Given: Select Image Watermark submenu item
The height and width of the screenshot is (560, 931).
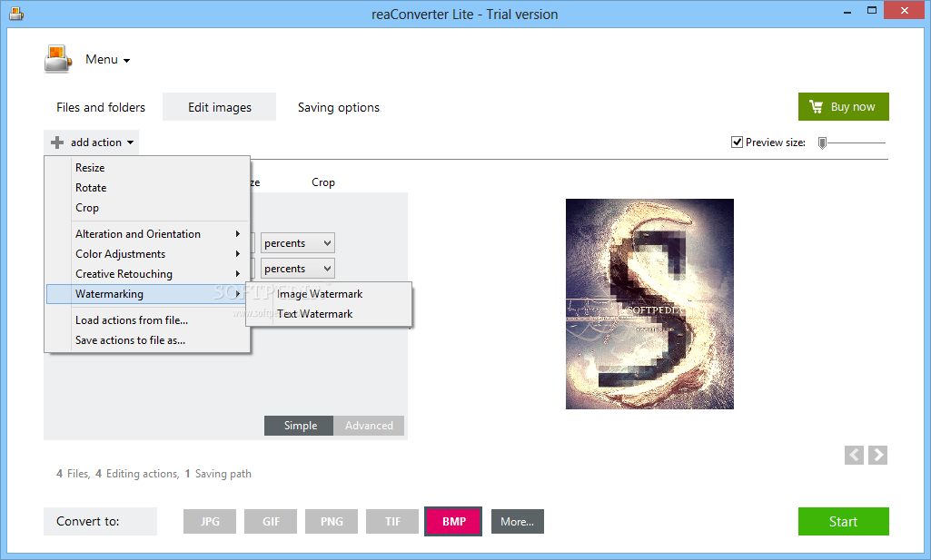Looking at the screenshot, I should [x=330, y=294].
